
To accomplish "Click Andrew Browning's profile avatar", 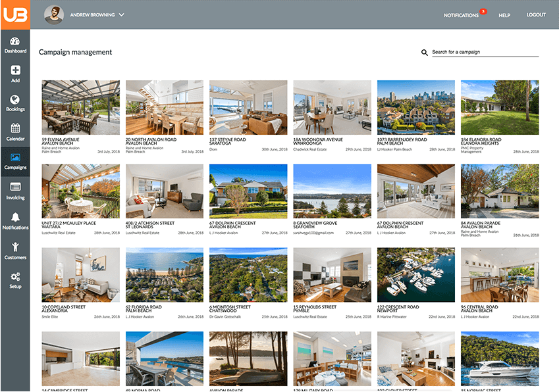I will coord(53,14).
